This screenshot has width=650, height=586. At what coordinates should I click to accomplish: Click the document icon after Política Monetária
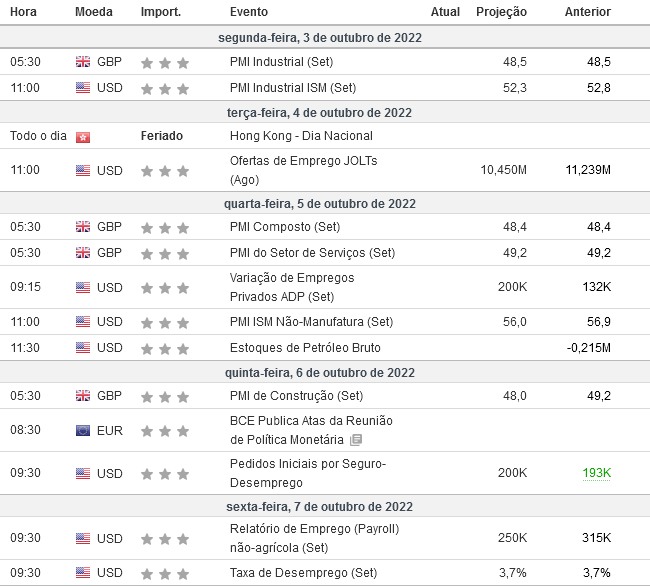356,440
